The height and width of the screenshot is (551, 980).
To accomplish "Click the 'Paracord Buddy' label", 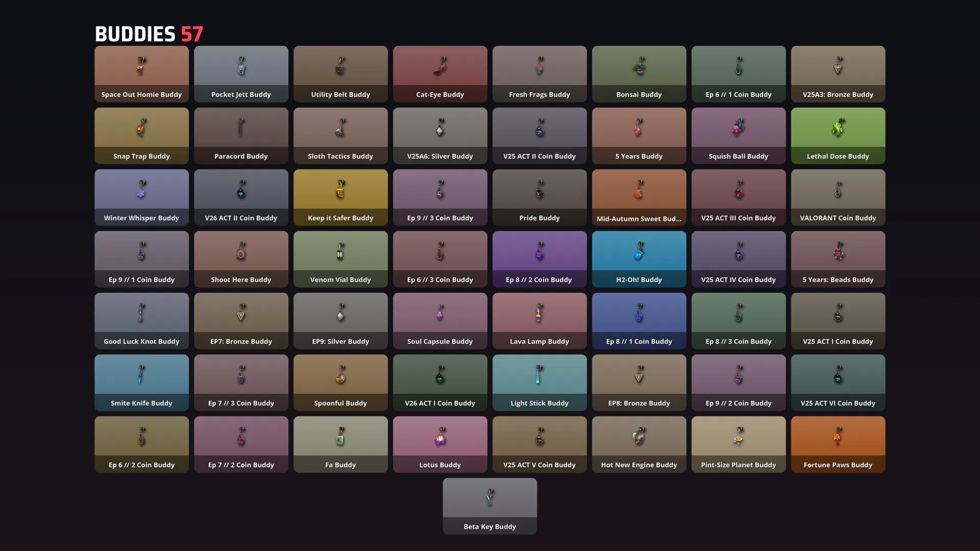I will tap(241, 156).
